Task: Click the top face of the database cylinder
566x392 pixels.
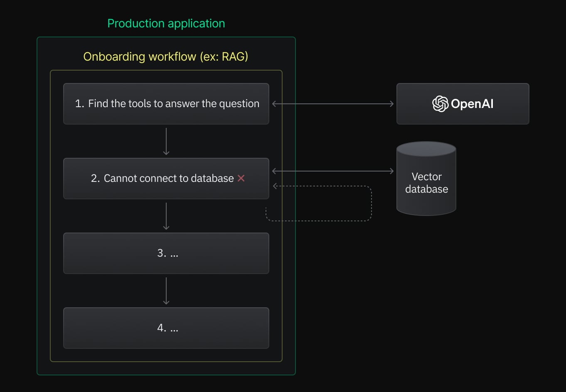Action: [x=426, y=149]
